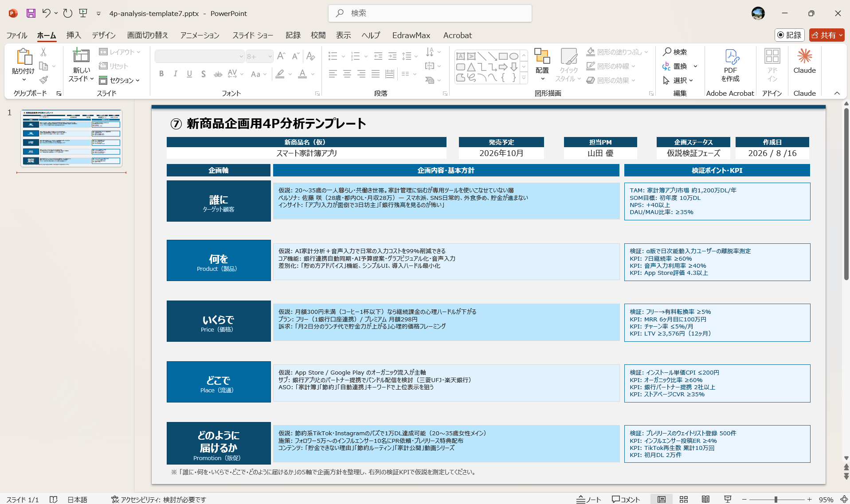Click the Justify text icon
850x504 pixels.
(376, 74)
